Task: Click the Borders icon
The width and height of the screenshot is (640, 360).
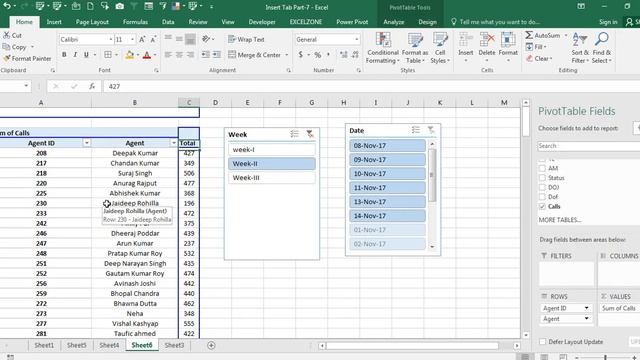Action: click(108, 55)
